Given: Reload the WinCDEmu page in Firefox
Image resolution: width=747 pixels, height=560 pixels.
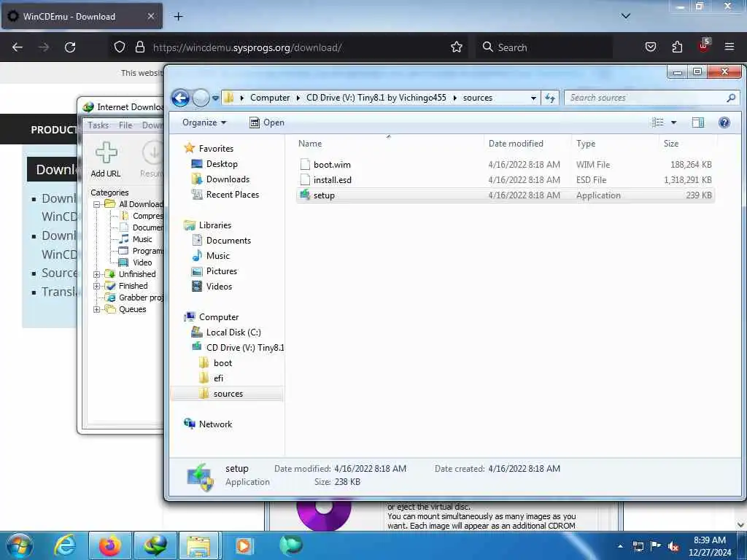Looking at the screenshot, I should pyautogui.click(x=70, y=47).
